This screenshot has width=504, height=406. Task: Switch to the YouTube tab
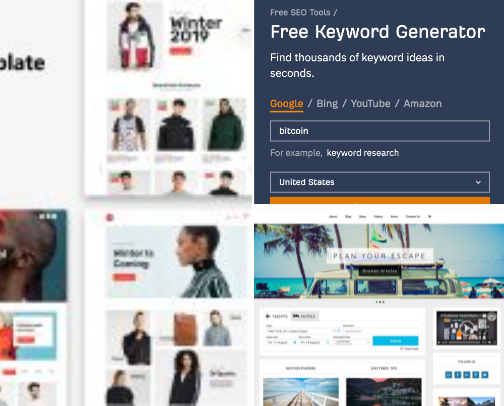coord(370,104)
